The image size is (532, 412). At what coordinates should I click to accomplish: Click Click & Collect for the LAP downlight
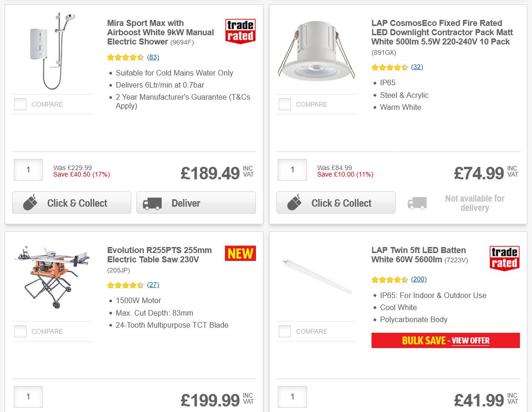[x=335, y=203]
